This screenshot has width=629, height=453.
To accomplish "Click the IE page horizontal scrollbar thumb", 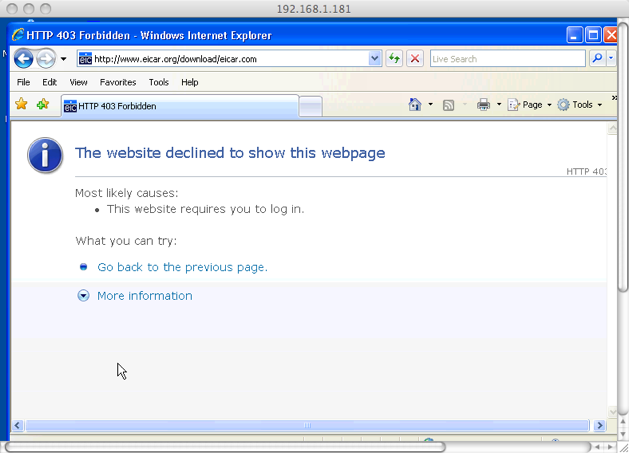I will [307, 425].
